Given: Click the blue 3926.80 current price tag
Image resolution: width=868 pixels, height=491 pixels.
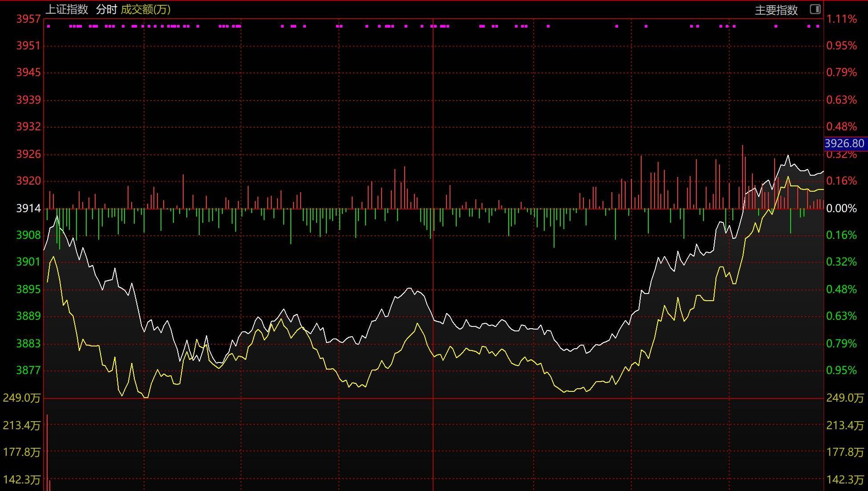Looking at the screenshot, I should click(844, 144).
